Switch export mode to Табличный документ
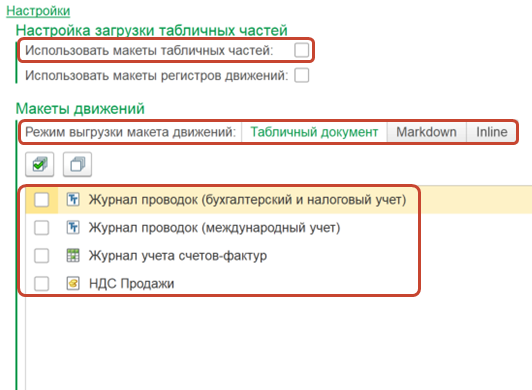 click(314, 132)
